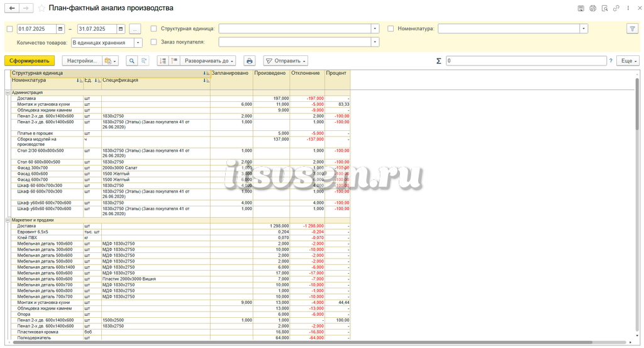Screen dimensions: 644x348
Task: Open Количество товаров dropdown list
Action: click(138, 43)
